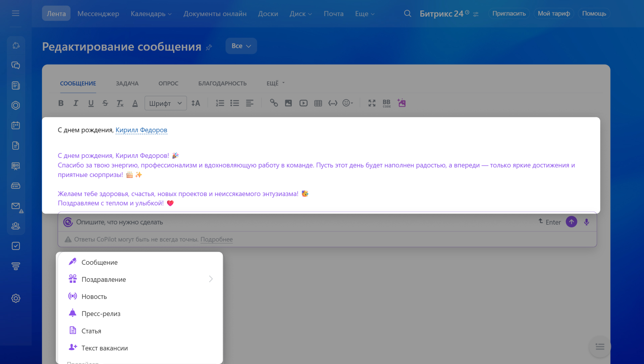Click the BB code mode icon
The image size is (644, 364).
click(386, 103)
